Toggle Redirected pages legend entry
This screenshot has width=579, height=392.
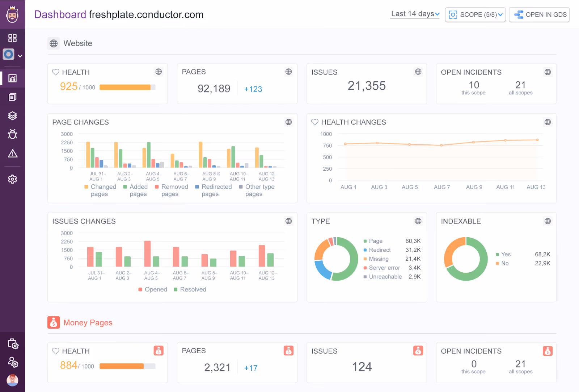tap(214, 190)
